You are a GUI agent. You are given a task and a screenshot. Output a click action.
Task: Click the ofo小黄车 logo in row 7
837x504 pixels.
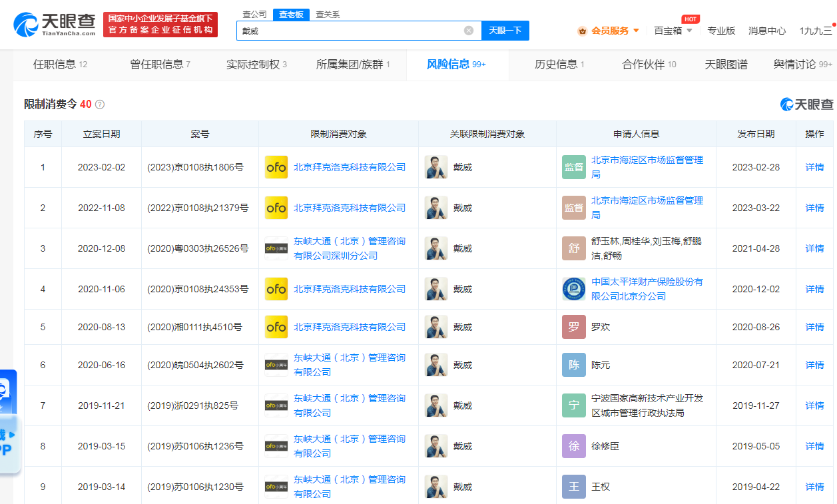(276, 405)
